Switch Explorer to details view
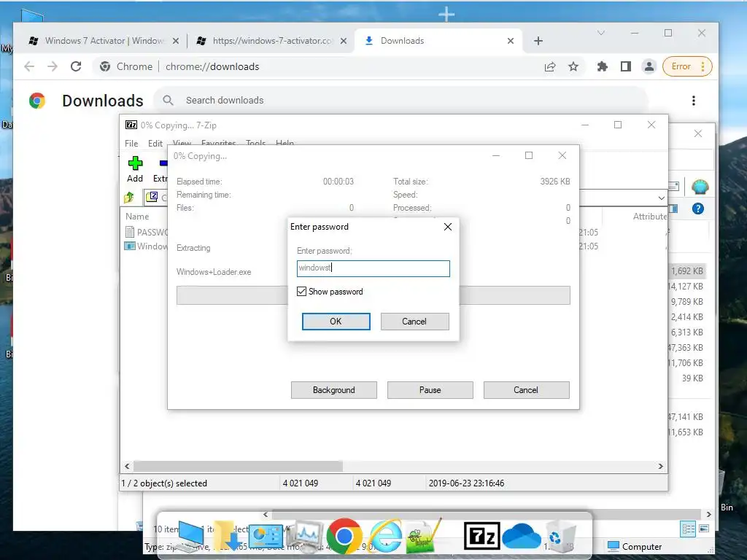Screen dimensions: 747x560 pyautogui.click(x=689, y=529)
